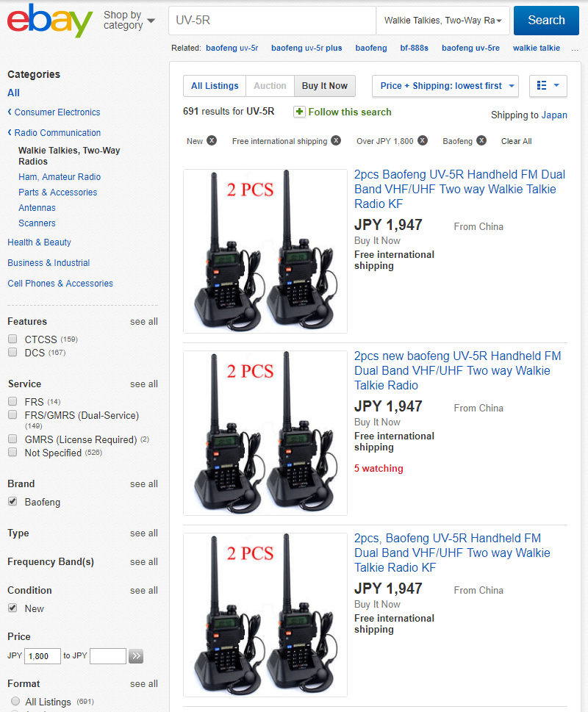The height and width of the screenshot is (712, 588).
Task: Open thumbnail of '2pcs Baofeng UV-5R ... Radio KF' listing
Action: pos(265,251)
